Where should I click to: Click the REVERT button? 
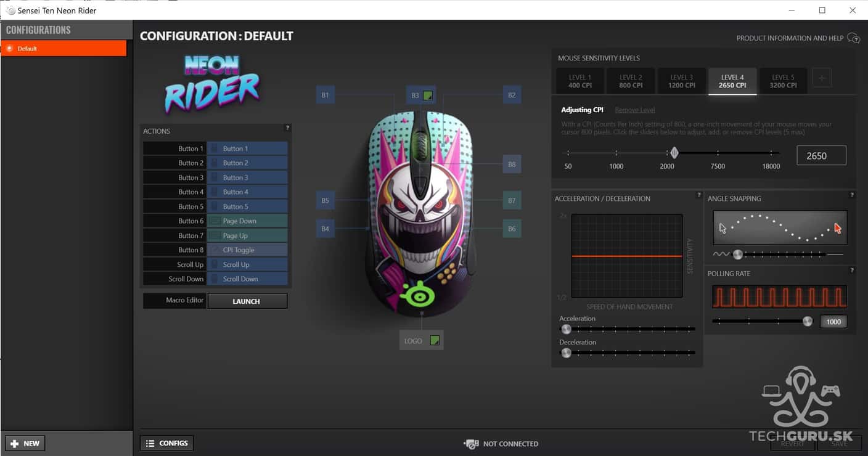pyautogui.click(x=792, y=444)
